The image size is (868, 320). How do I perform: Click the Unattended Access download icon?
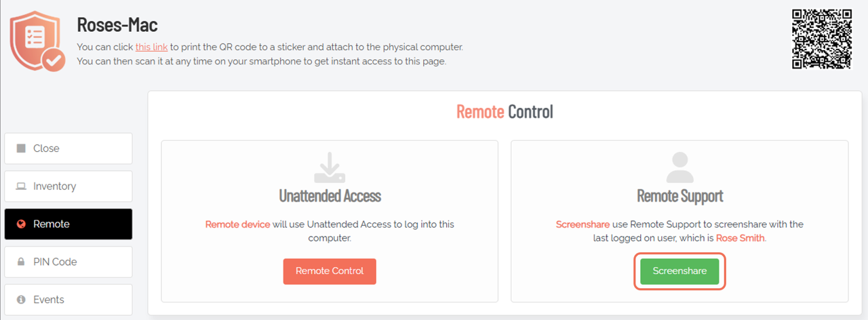pyautogui.click(x=330, y=167)
